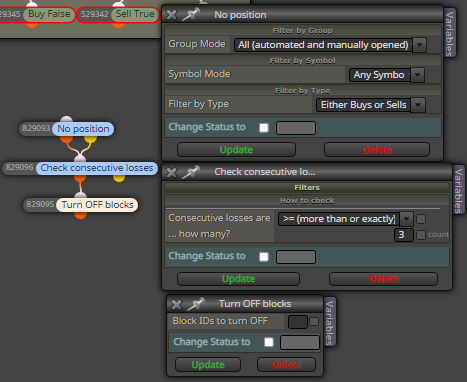
Task: Select the Check consecutive losses block on canvas
Action: click(x=97, y=168)
